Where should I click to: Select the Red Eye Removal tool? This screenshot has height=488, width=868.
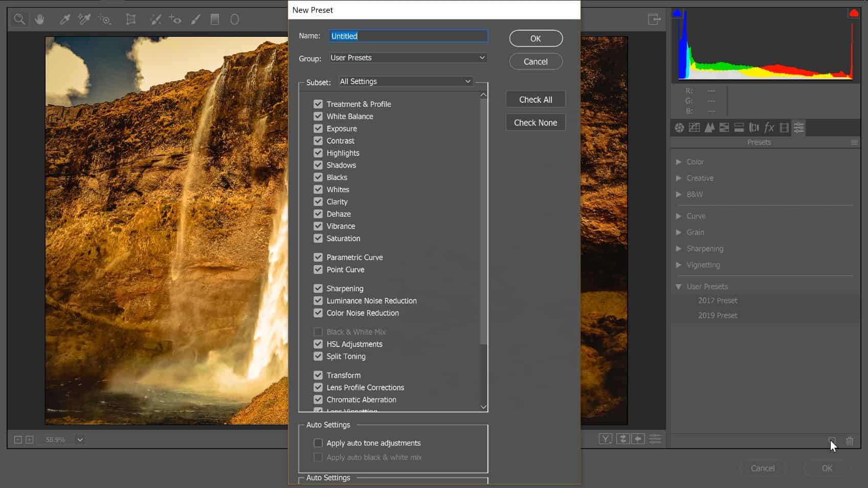point(175,19)
